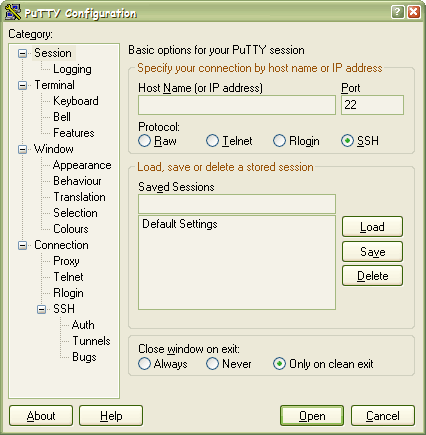The height and width of the screenshot is (435, 426).
Task: Click the PuTTY icon in title bar
Action: click(13, 12)
